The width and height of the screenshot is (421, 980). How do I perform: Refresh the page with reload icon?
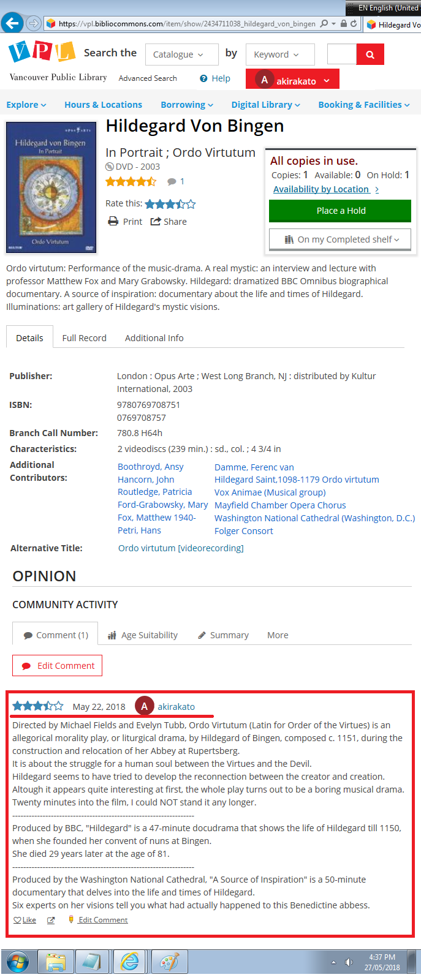[x=353, y=23]
